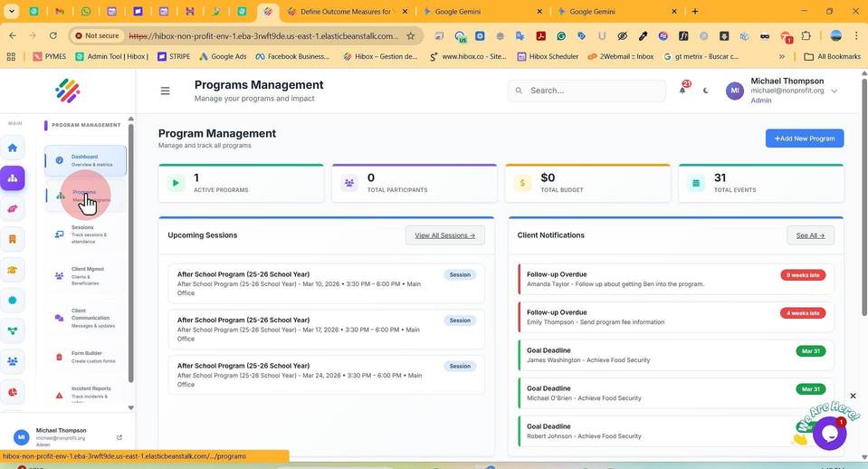Select Sessions in Program Management menu
Image resolution: width=868 pixels, height=469 pixels.
pyautogui.click(x=85, y=234)
